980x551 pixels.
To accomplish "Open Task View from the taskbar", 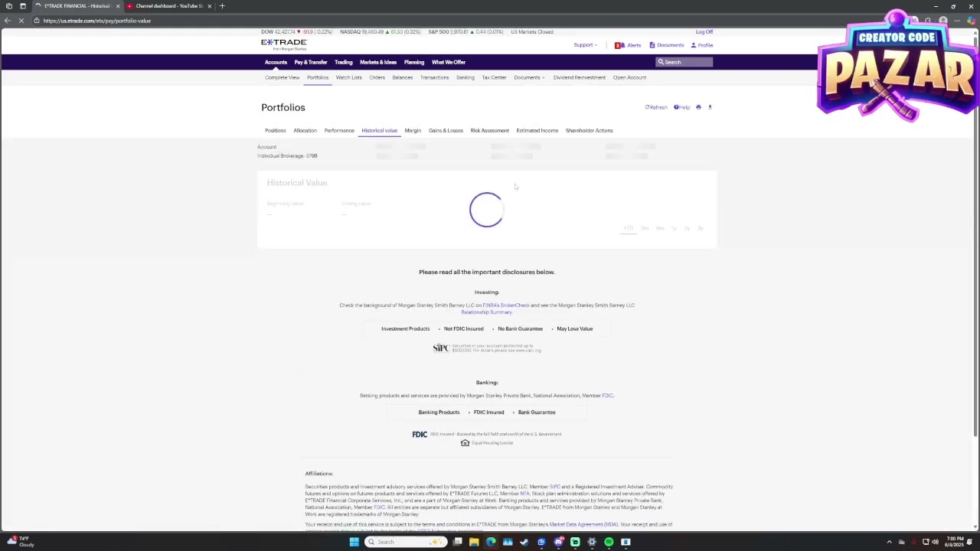I will 457,542.
